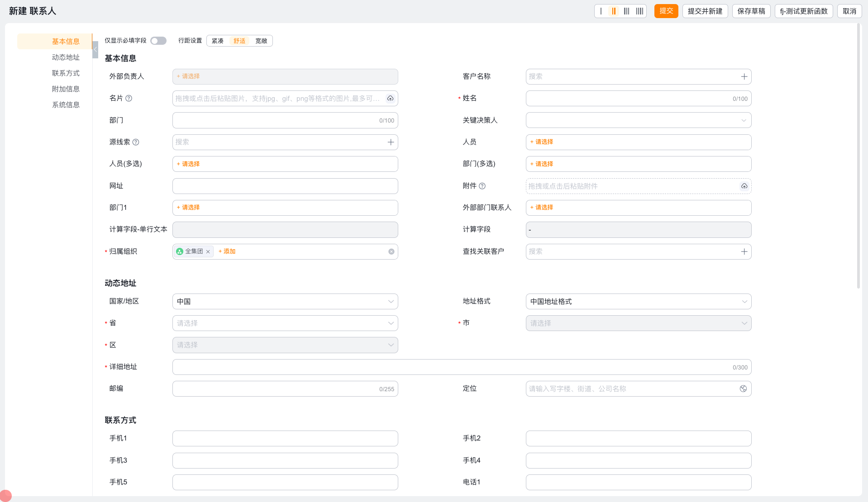The width and height of the screenshot is (868, 502).
Task: Select the two-column layout icon
Action: (614, 11)
